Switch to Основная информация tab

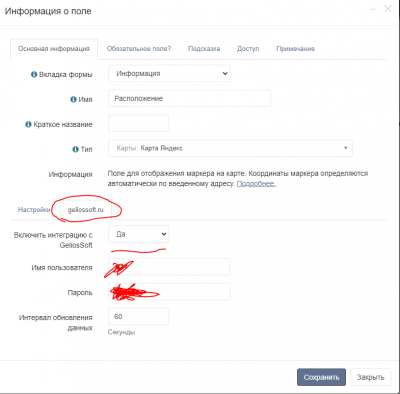(x=54, y=49)
